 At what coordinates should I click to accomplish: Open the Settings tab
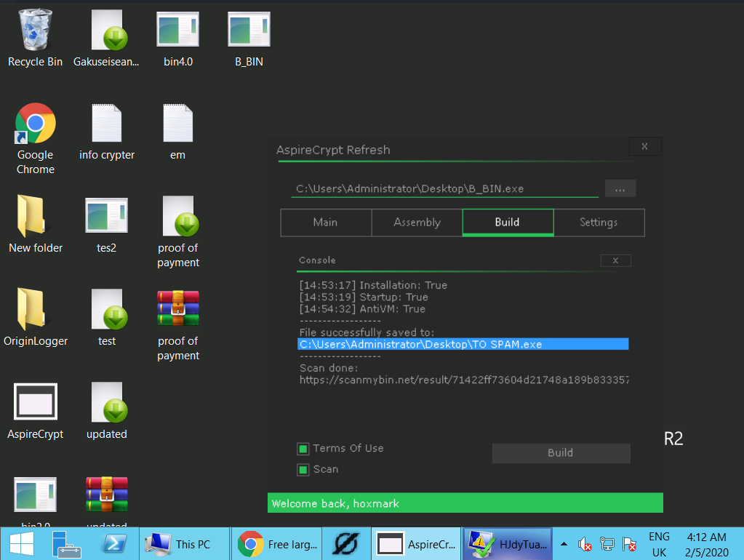coord(599,223)
